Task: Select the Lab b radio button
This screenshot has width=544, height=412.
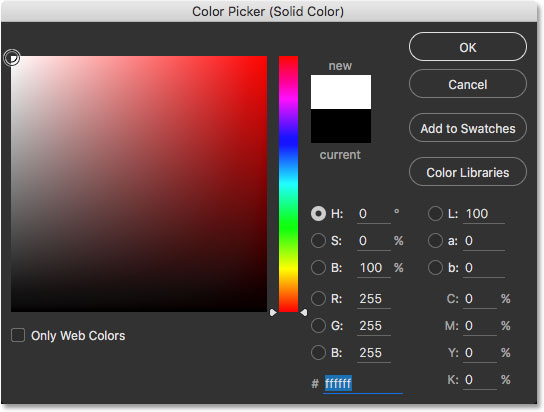Action: [x=435, y=268]
